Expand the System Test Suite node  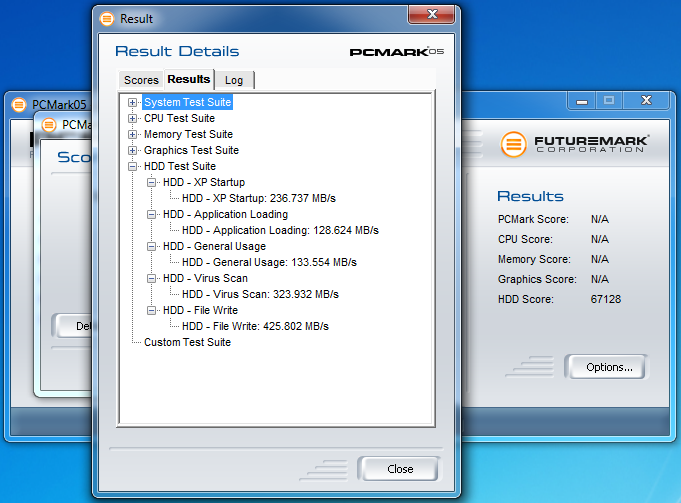tap(132, 103)
